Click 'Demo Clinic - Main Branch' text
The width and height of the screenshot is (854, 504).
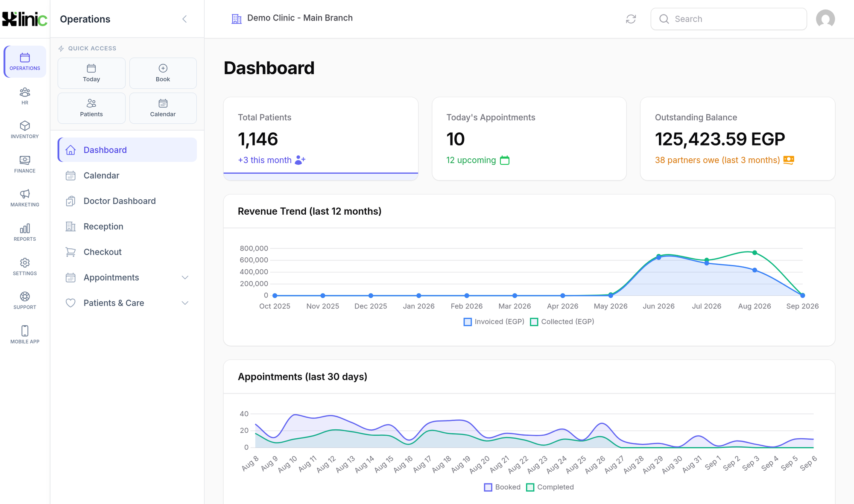pos(300,18)
